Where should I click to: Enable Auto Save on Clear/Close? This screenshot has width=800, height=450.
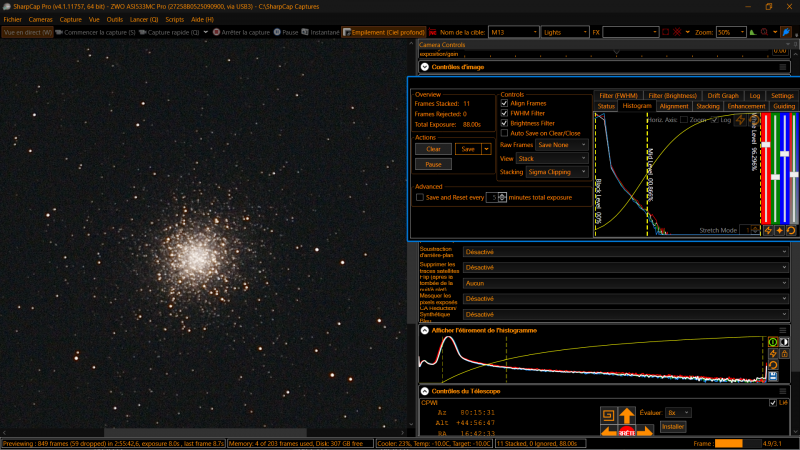[504, 132]
